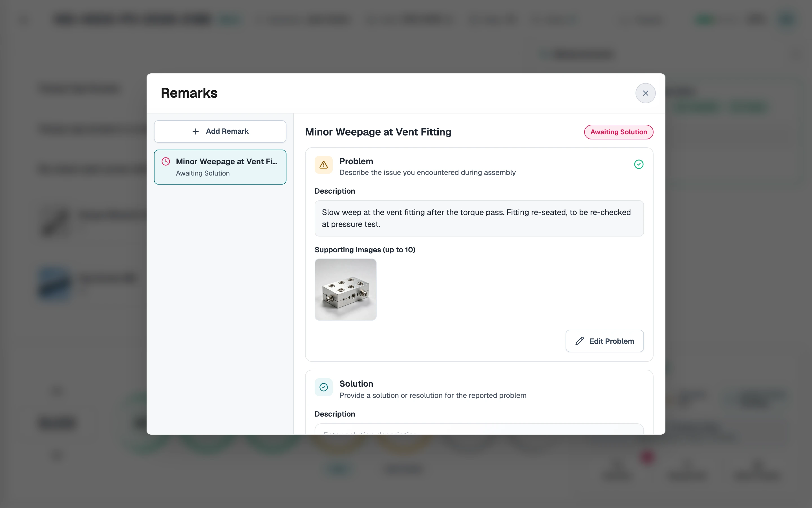Click the Add Remark button

point(220,131)
